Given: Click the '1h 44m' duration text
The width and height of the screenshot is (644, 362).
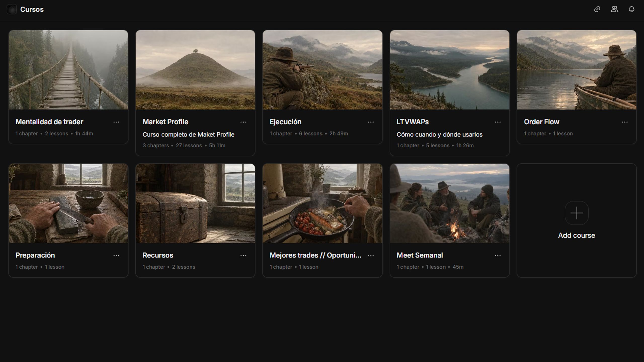Looking at the screenshot, I should tap(84, 134).
